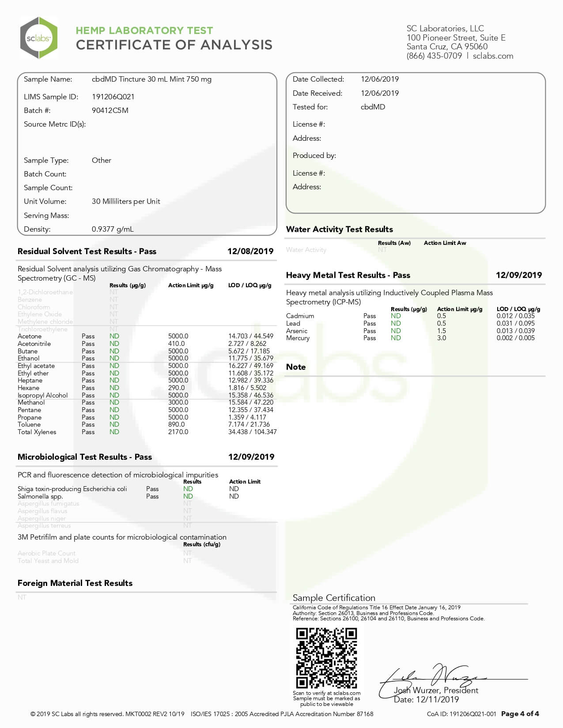Click 'Scan to verify at sclabs.com' text
The height and width of the screenshot is (728, 563).
(x=326, y=693)
